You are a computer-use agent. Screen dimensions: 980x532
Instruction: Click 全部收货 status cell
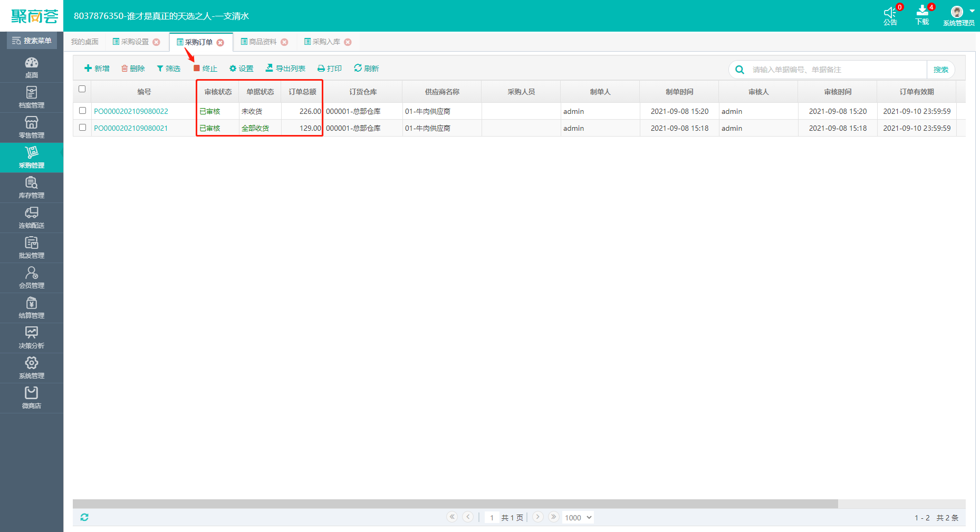[260, 128]
